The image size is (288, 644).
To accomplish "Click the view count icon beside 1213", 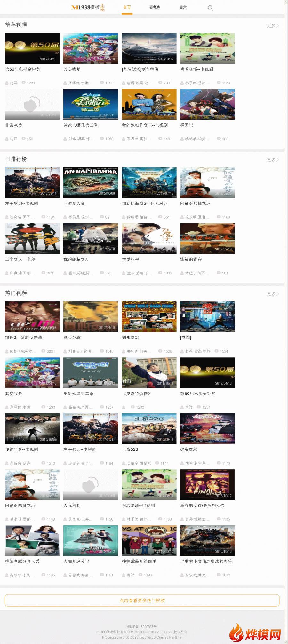I will tap(44, 463).
